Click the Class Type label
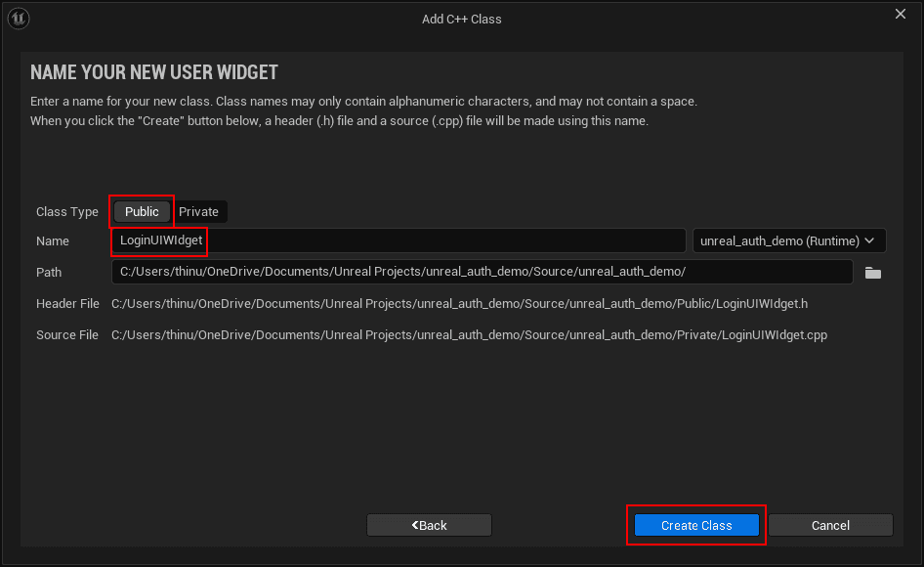 click(x=66, y=211)
